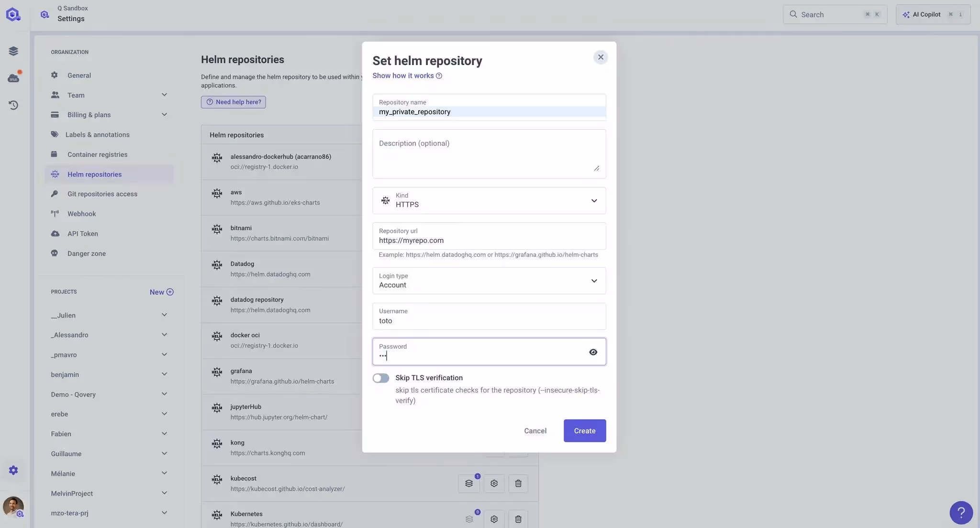Open the Show how it works link
This screenshot has width=980, height=528.
pos(407,76)
